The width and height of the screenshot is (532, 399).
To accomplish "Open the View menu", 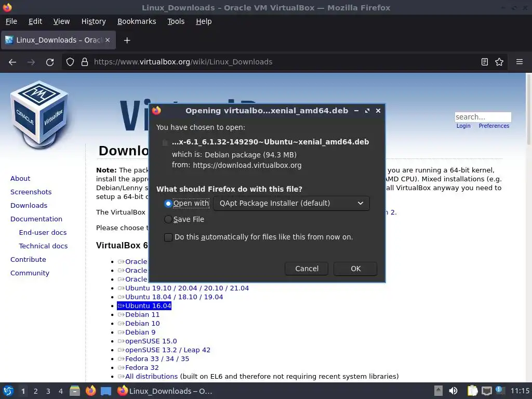I will pos(61,21).
